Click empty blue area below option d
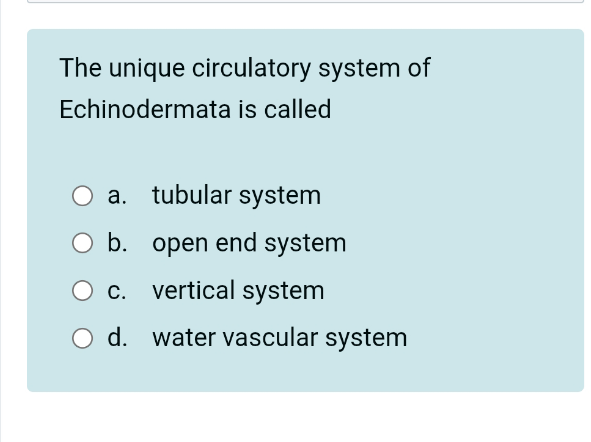The width and height of the screenshot is (591, 442). pos(305,371)
